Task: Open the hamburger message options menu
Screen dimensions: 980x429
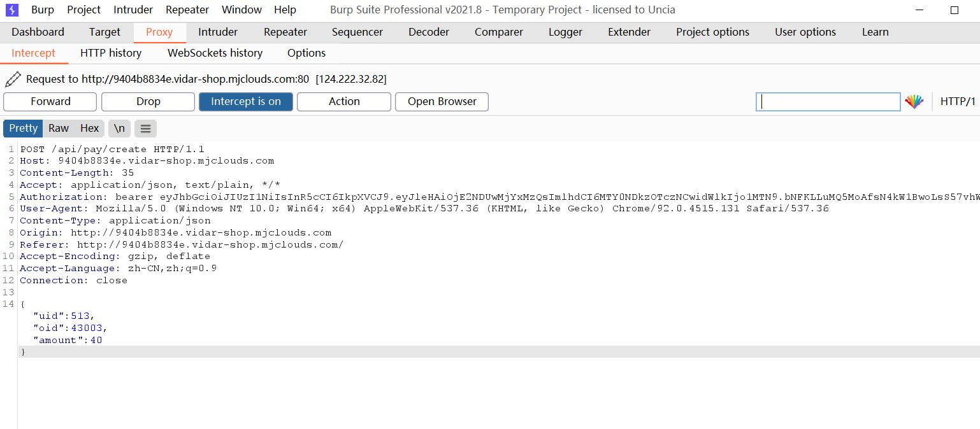Action: 145,129
